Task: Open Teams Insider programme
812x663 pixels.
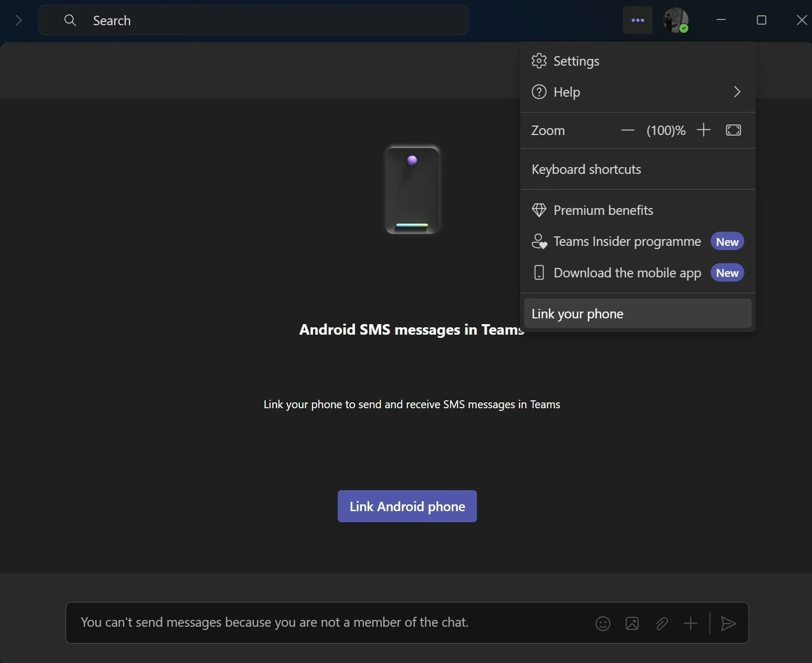Action: click(x=638, y=241)
